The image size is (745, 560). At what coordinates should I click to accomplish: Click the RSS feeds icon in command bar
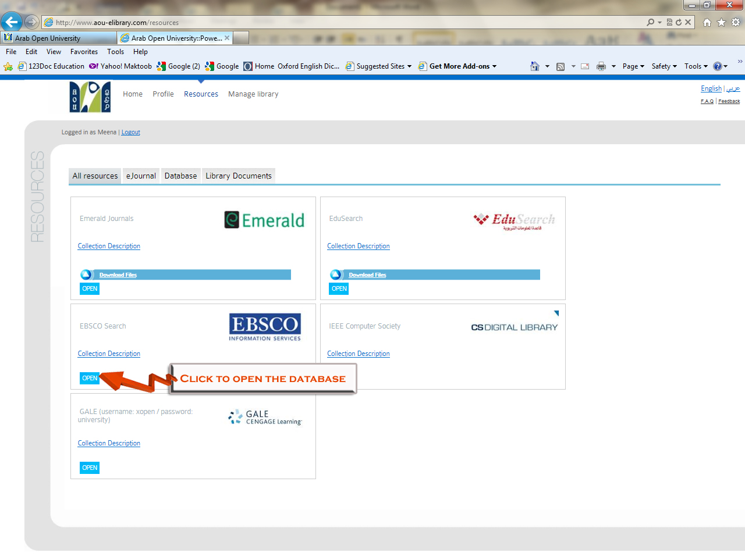tap(560, 66)
